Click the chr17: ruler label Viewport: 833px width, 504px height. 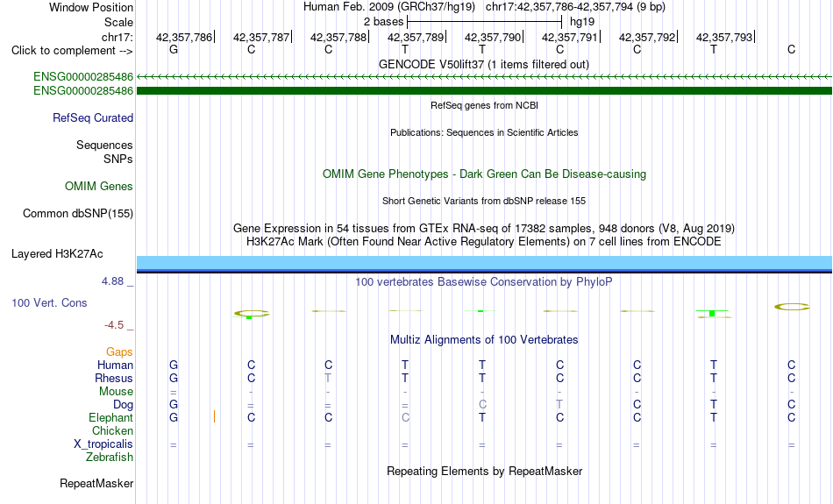117,37
